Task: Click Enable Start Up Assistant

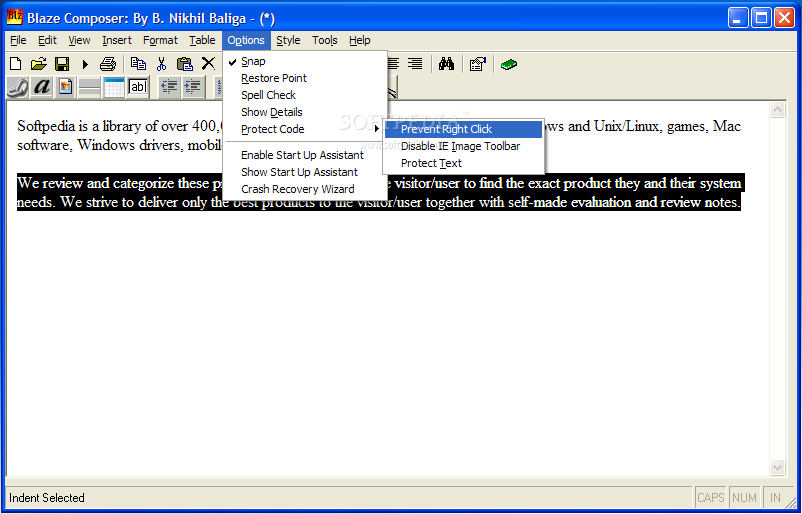Action: coord(305,155)
